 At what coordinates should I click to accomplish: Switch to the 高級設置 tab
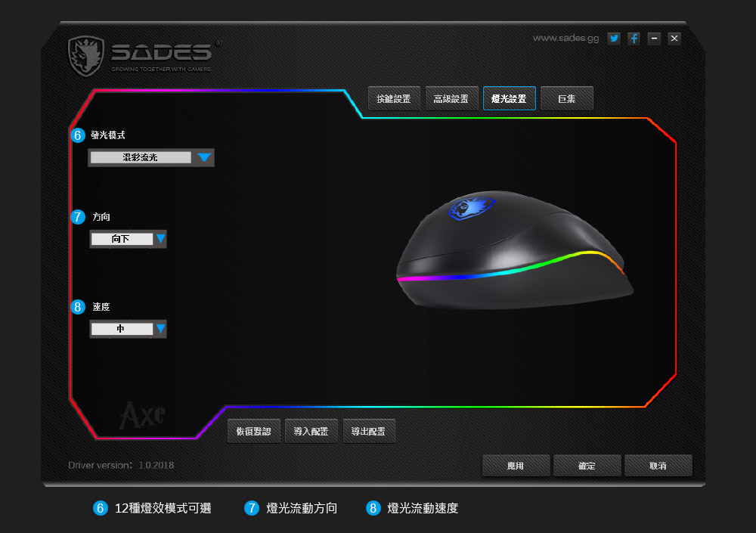(451, 98)
